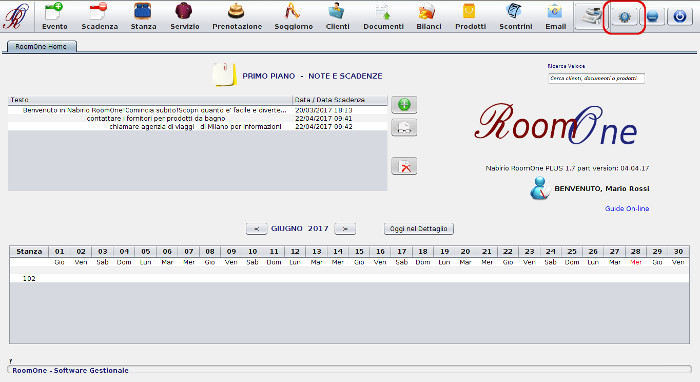
Task: Go to the next month arrow
Action: [x=345, y=228]
